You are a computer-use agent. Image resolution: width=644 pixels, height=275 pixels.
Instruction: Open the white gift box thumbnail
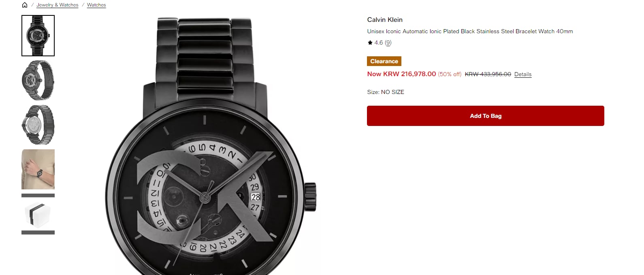[x=38, y=214]
